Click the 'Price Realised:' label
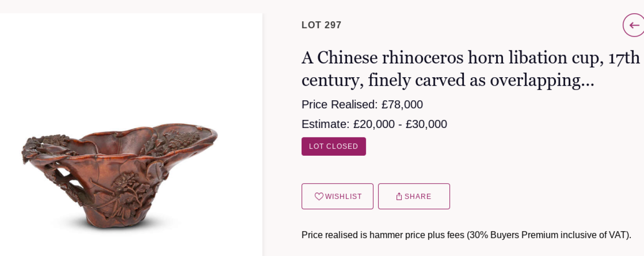This screenshot has height=256, width=644. point(339,105)
